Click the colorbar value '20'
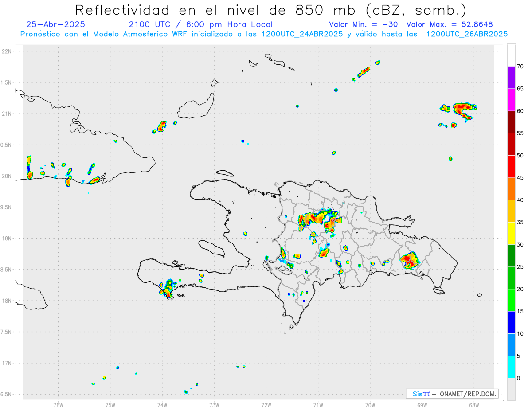Viewport: 532px width, 411px height. [520, 289]
